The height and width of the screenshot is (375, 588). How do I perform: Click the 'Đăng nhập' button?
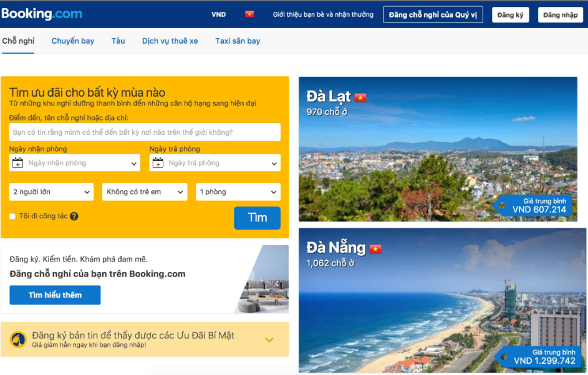point(560,15)
